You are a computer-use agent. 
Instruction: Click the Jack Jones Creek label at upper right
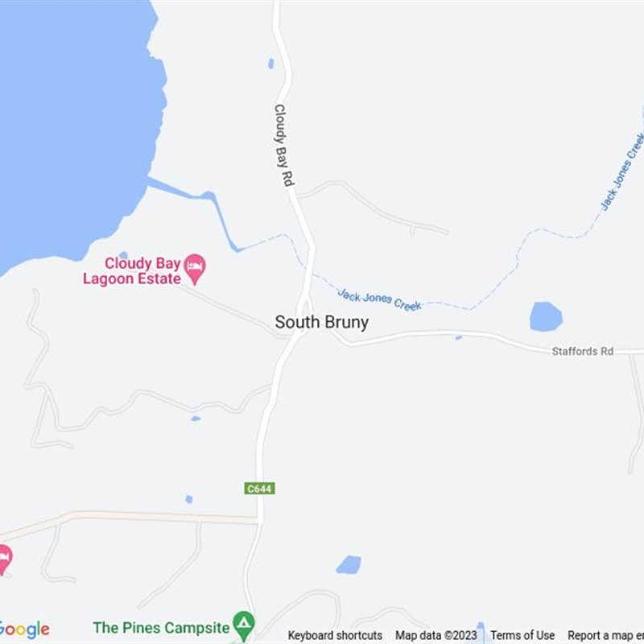coord(622,171)
